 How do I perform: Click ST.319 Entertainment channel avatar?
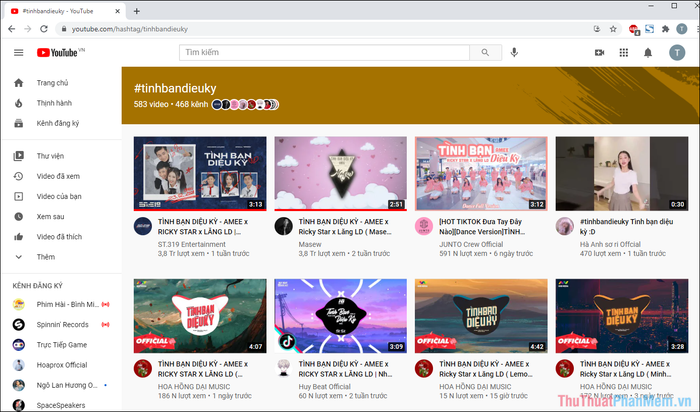pos(143,226)
